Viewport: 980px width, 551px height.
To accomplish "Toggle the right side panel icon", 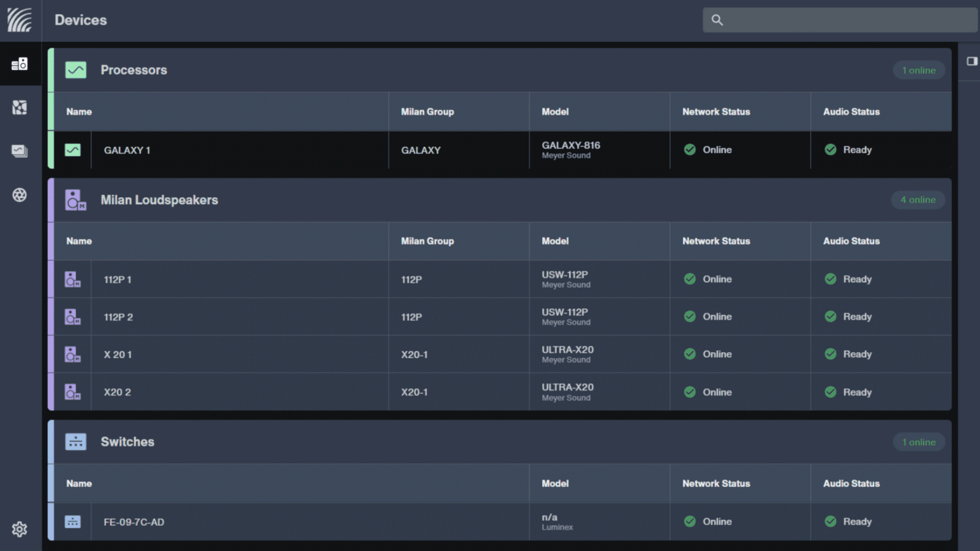I will [x=972, y=61].
